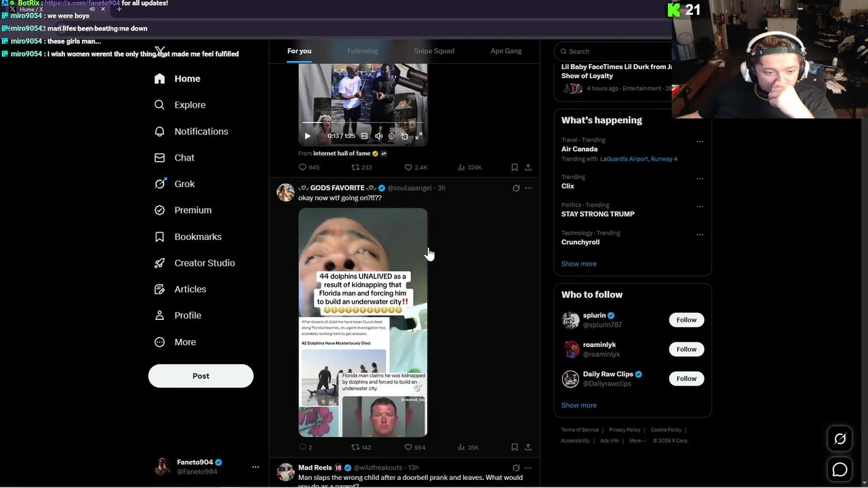Show more under Who to follow
The image size is (868, 488).
pyautogui.click(x=579, y=405)
